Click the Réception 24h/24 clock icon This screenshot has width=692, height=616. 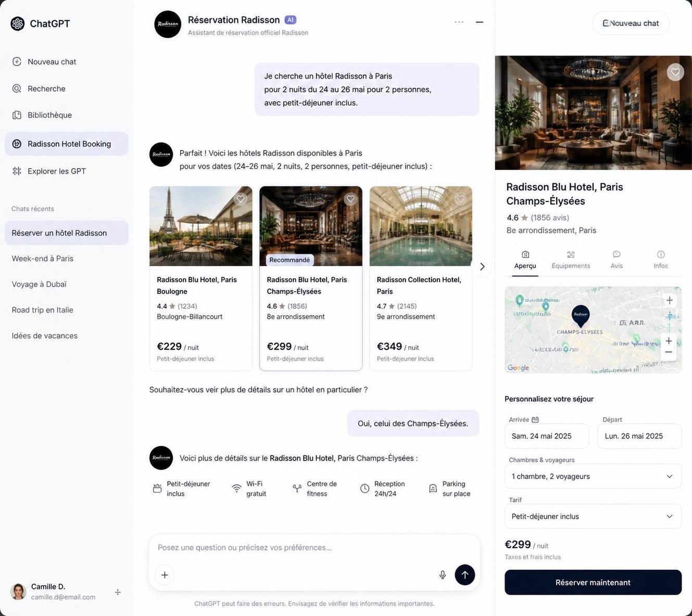364,488
